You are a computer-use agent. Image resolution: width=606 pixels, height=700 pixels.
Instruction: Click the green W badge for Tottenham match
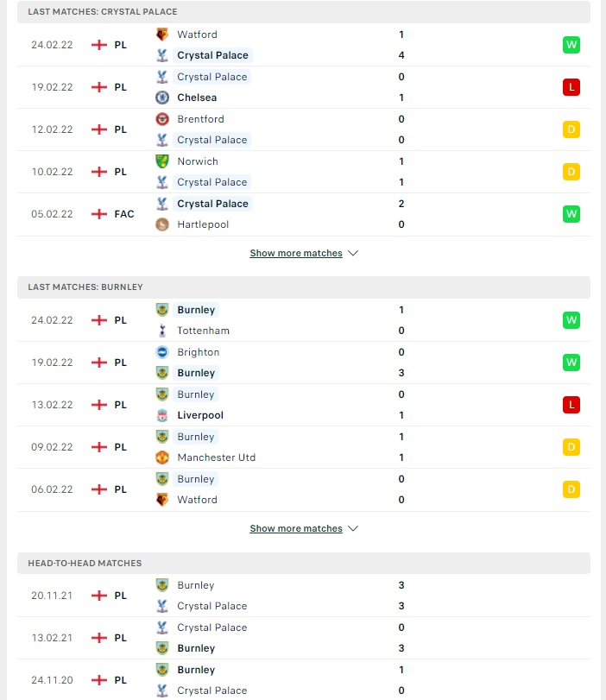pos(571,320)
